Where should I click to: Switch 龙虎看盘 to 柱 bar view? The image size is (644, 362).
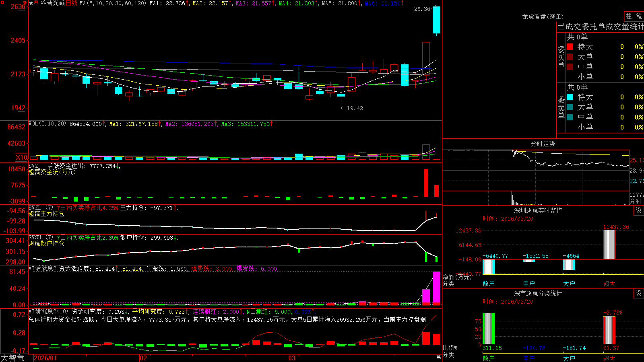(629, 16)
